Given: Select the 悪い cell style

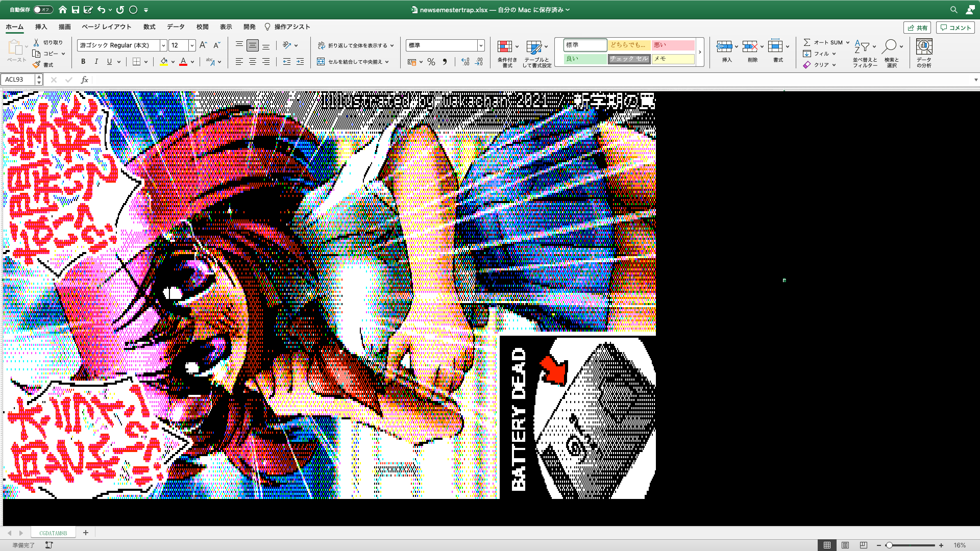Looking at the screenshot, I should (673, 45).
